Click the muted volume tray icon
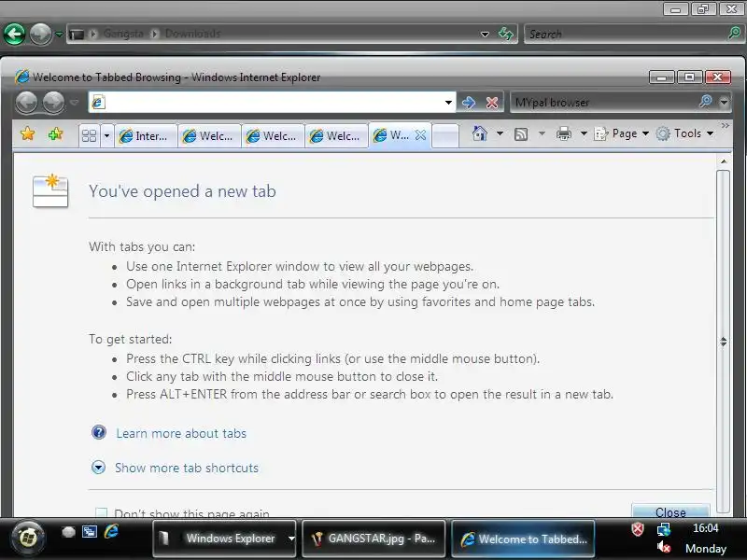 click(664, 548)
